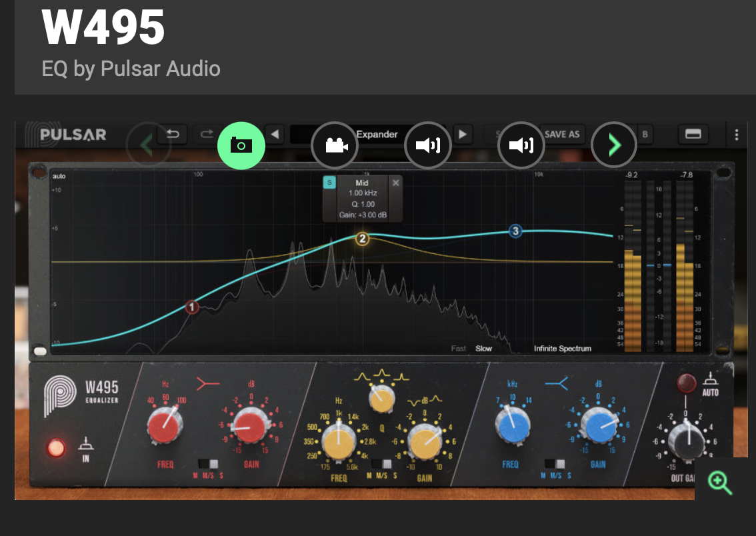
Task: Click the Gain: +3.00 dB value
Action: coord(363,215)
